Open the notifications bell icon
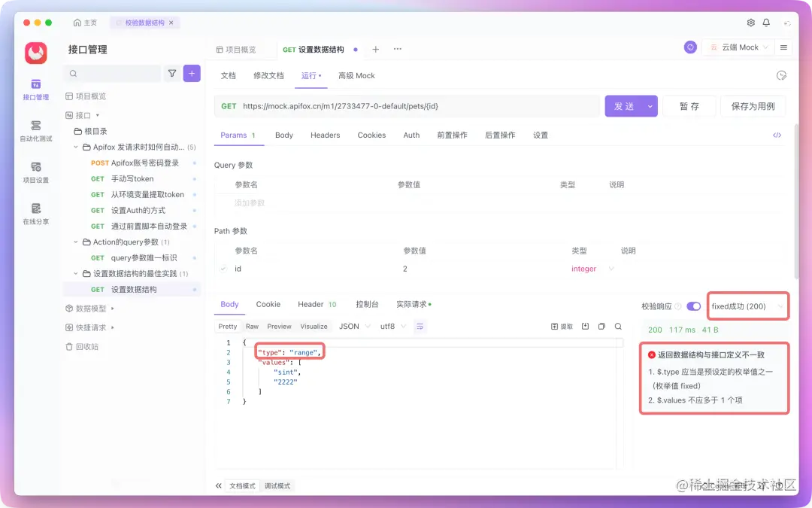Viewport: 812px width, 508px height. tap(767, 23)
